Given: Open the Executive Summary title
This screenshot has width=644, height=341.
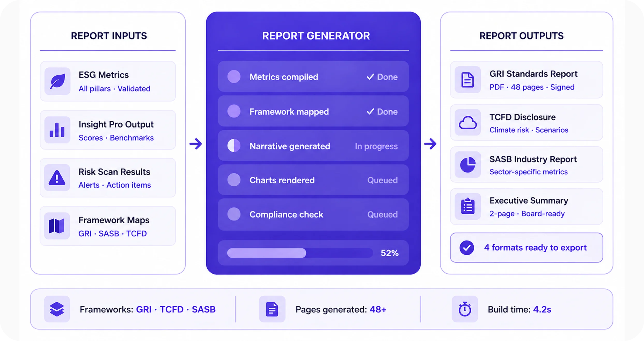Looking at the screenshot, I should coord(529,201).
